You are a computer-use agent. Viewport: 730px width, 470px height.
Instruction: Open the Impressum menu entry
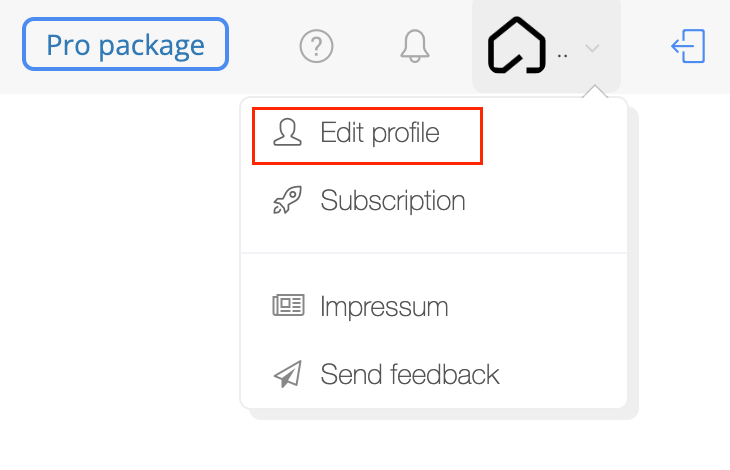click(x=434, y=306)
